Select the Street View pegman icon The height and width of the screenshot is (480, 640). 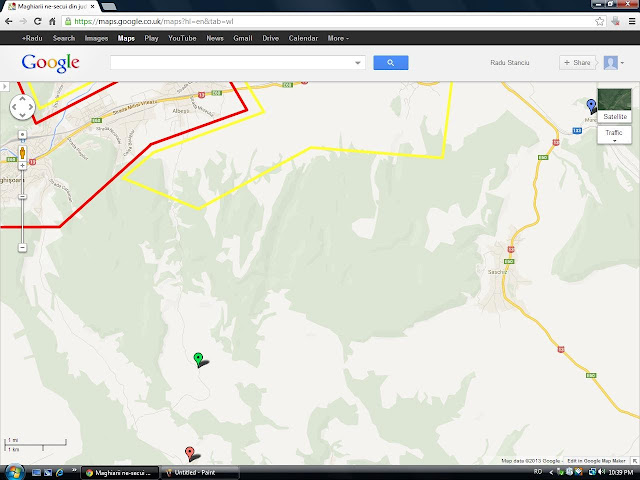22,153
